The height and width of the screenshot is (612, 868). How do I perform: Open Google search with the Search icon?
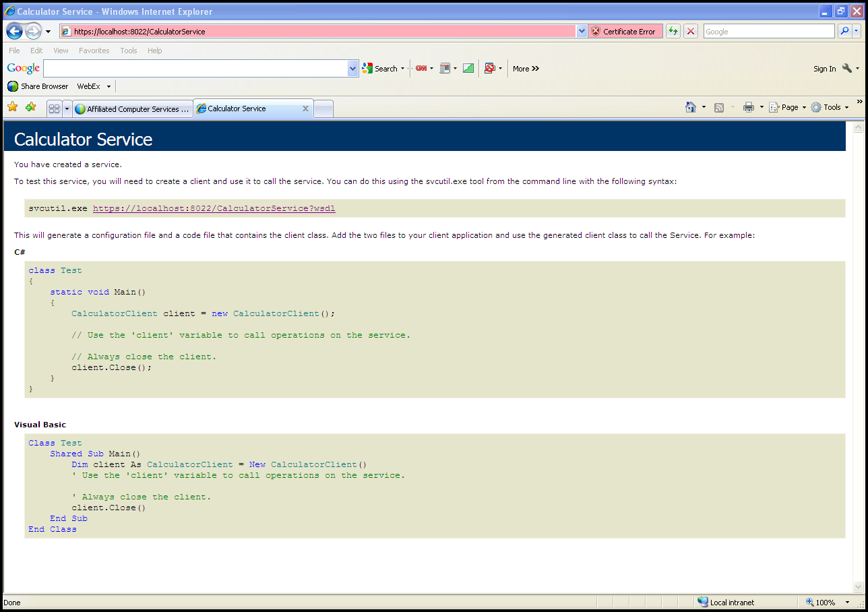click(381, 68)
